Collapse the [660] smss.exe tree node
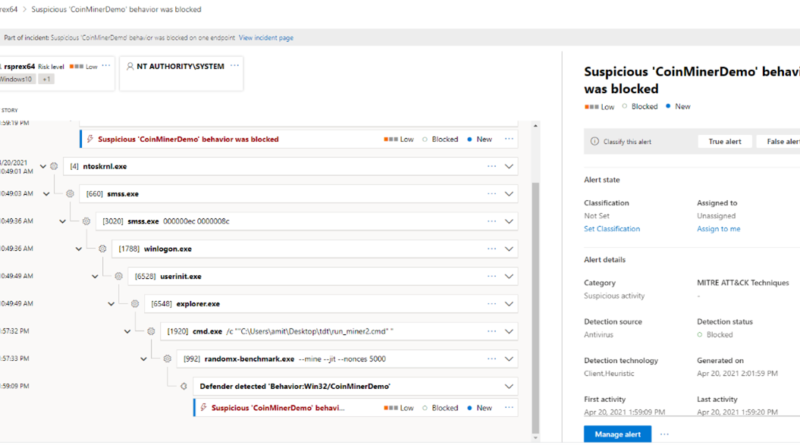 point(46,194)
